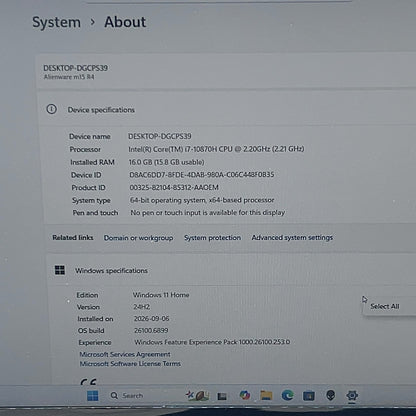Launch Microsoft Edge from the taskbar
The height and width of the screenshot is (416, 416).
point(287,395)
